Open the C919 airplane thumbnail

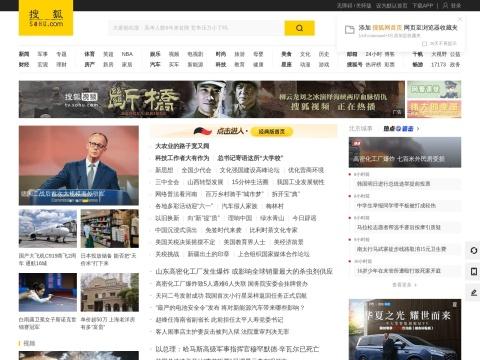point(48,229)
